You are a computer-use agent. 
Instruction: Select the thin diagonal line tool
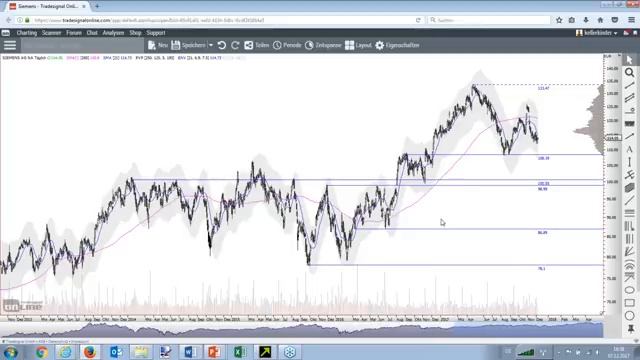(629, 200)
